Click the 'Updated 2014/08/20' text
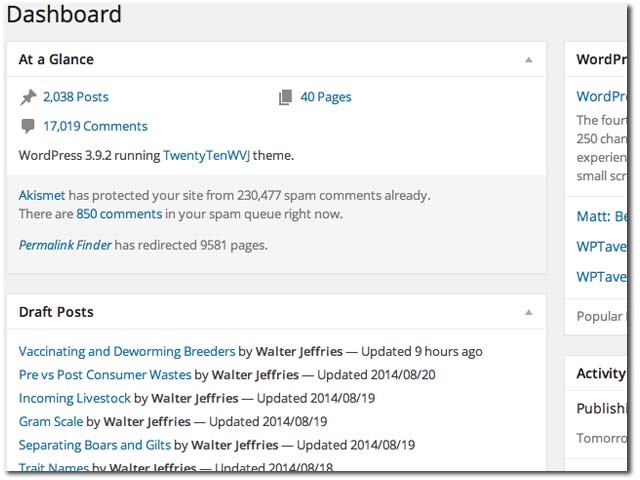640x480 pixels. [376, 375]
